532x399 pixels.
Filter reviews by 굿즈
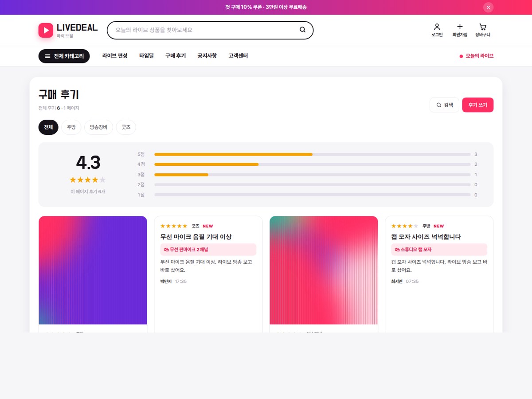pos(126,127)
